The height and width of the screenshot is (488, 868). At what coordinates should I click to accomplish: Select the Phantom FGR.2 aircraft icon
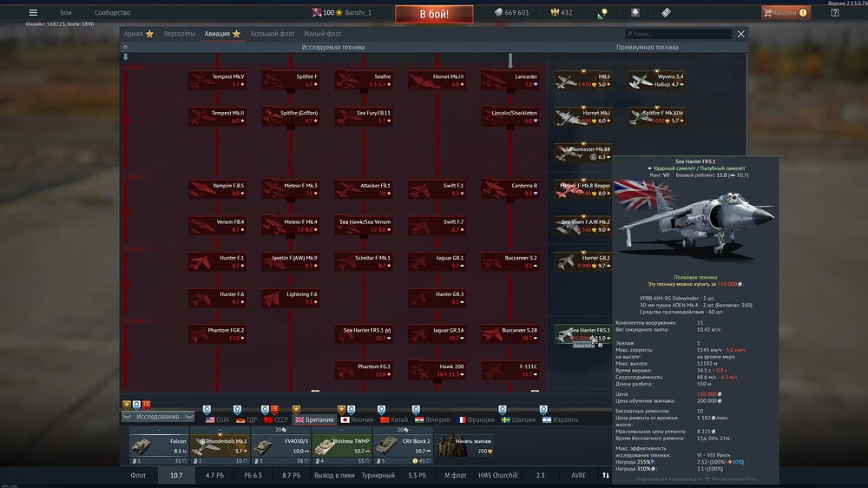coord(217,334)
